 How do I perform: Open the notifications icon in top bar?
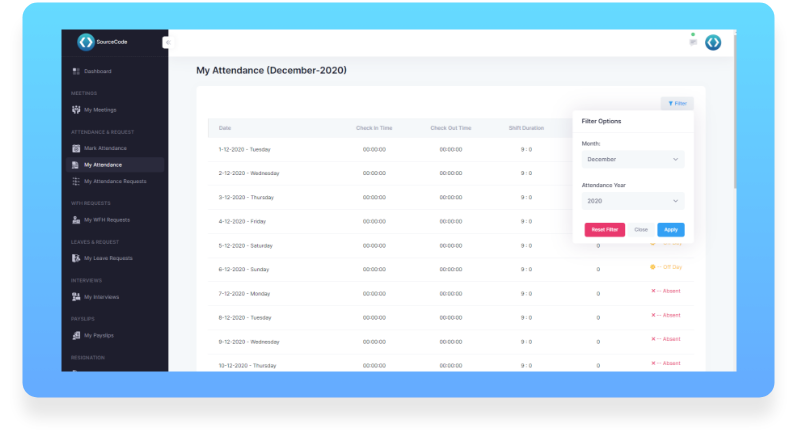(692, 42)
